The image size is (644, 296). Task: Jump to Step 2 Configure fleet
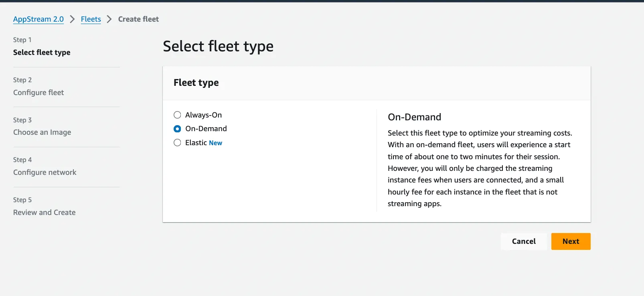[38, 93]
